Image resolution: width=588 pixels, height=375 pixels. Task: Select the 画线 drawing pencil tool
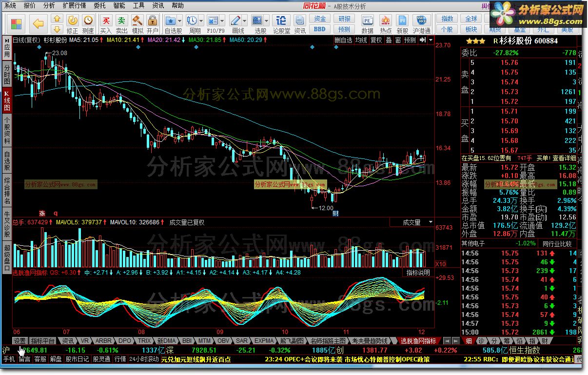[x=235, y=20]
